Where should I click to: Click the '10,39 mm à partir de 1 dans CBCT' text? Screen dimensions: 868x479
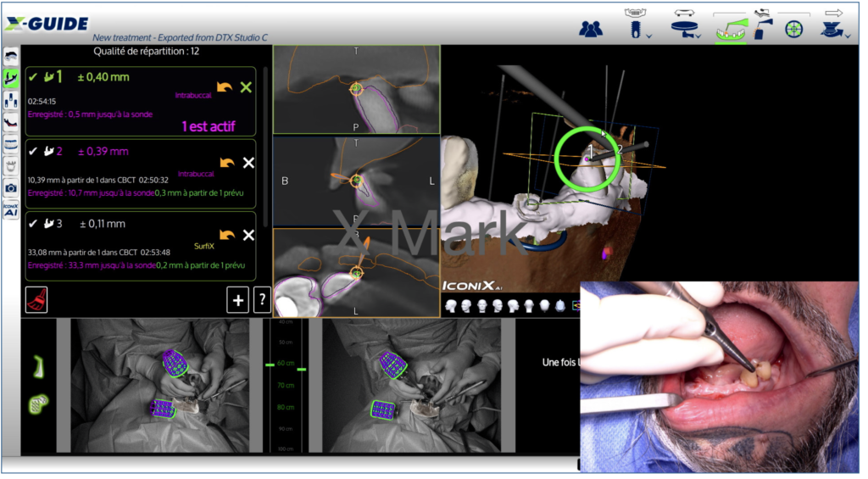(82, 180)
